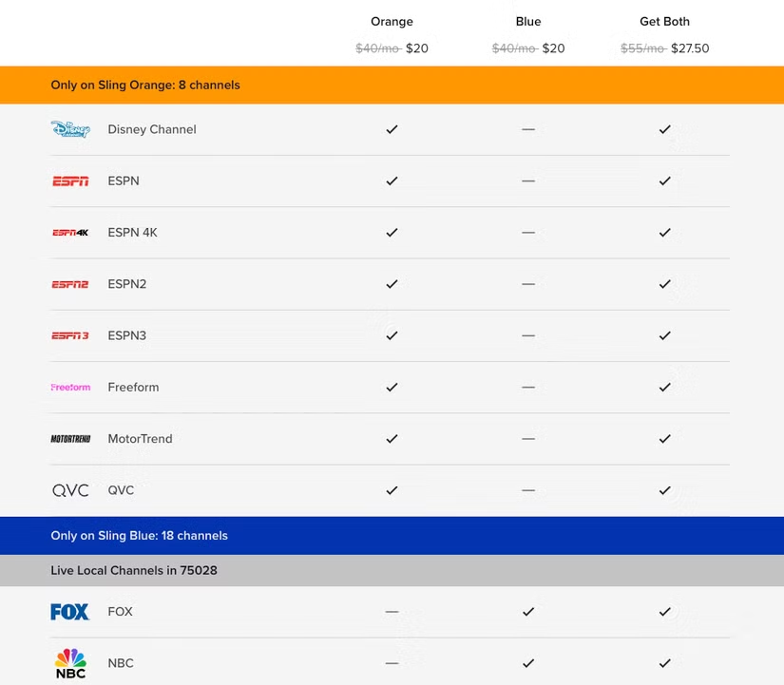Select the Get Both plan header
784x685 pixels.
tap(665, 22)
